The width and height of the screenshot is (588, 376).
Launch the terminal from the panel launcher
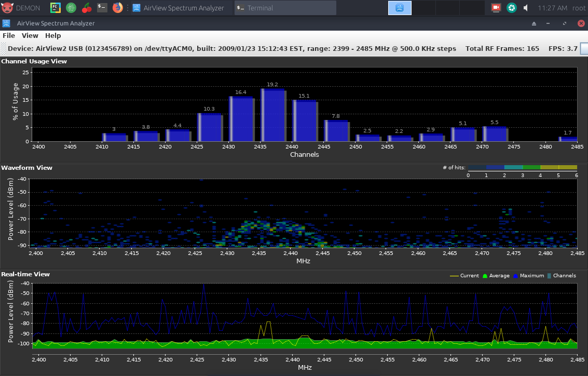[x=102, y=7]
